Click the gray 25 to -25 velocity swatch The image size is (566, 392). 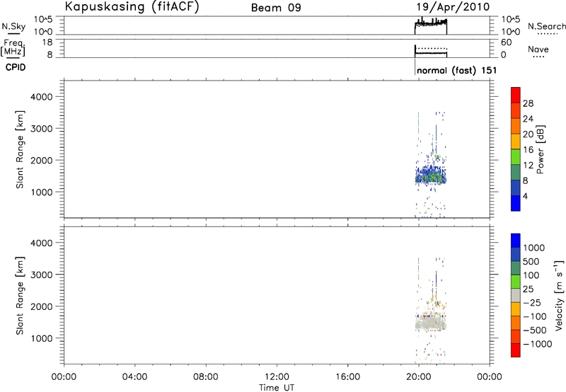click(516, 295)
